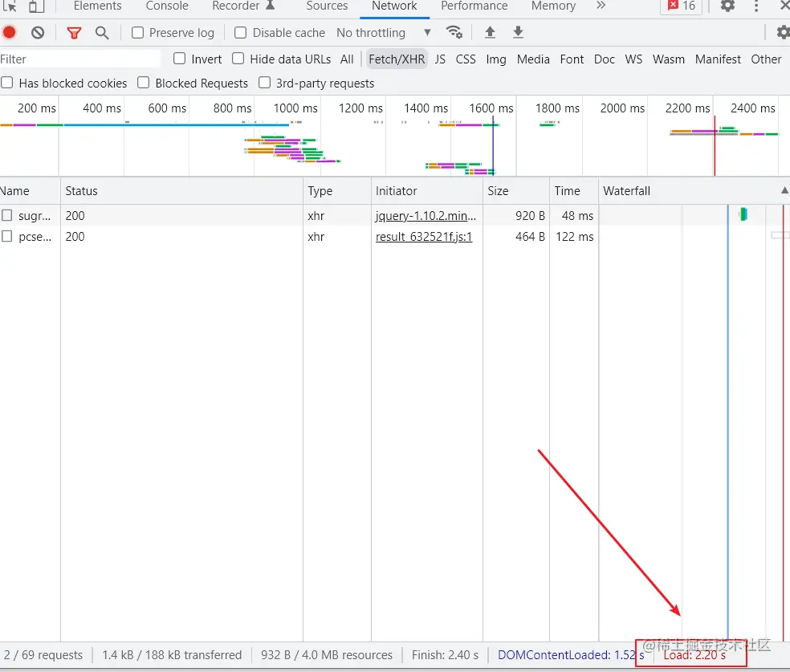Screen dimensions: 790x672
Task: Import HAR file with upload arrow
Action: (x=490, y=32)
